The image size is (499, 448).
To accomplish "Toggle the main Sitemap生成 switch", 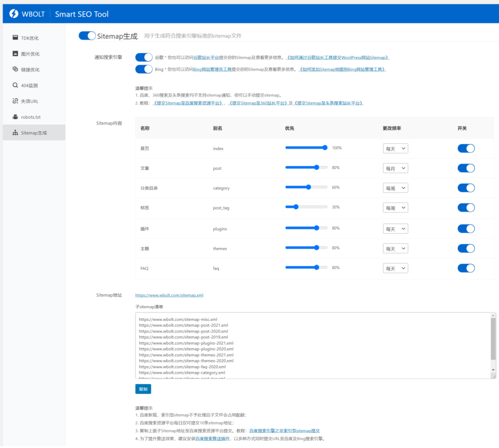I will (x=87, y=36).
